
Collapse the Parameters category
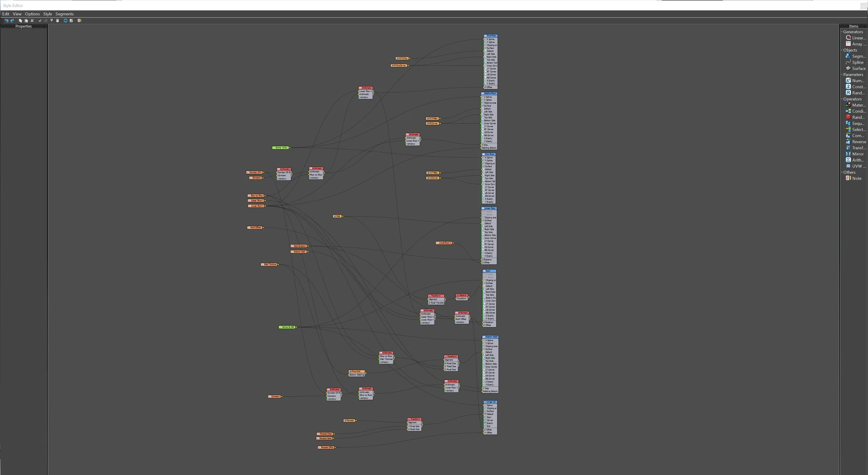tap(842, 74)
